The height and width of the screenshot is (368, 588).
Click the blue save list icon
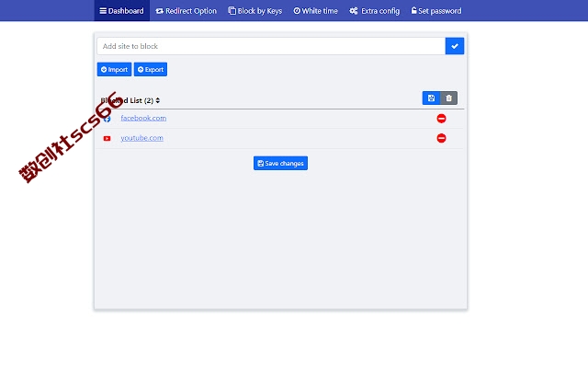pos(431,98)
